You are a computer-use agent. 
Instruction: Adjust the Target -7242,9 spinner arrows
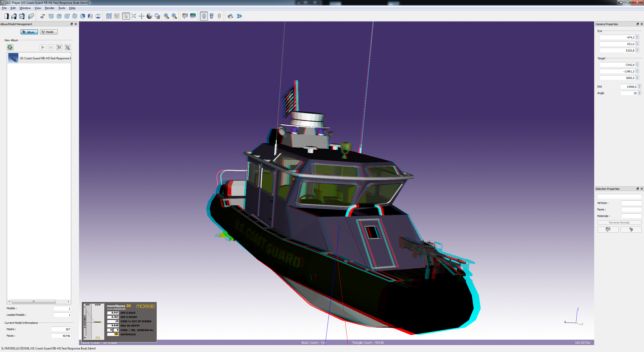(x=637, y=65)
